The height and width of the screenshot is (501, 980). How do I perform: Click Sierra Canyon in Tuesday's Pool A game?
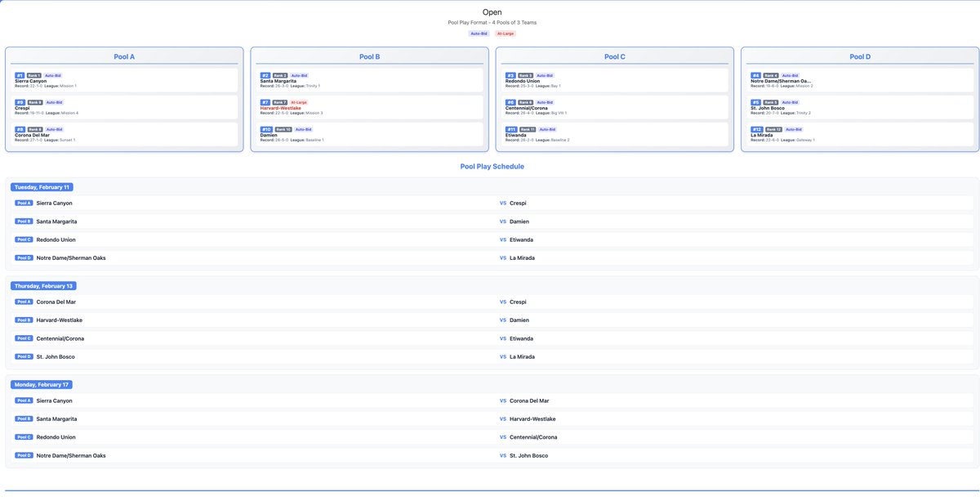click(x=54, y=203)
